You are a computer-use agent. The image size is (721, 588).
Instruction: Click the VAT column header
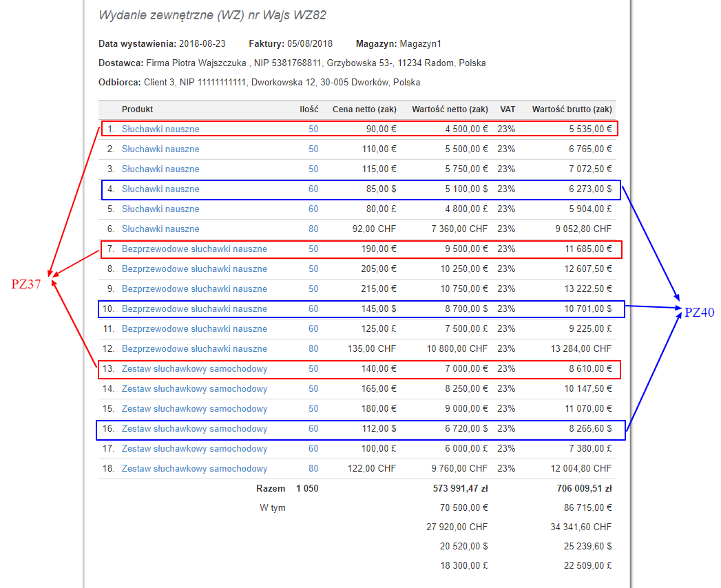508,109
